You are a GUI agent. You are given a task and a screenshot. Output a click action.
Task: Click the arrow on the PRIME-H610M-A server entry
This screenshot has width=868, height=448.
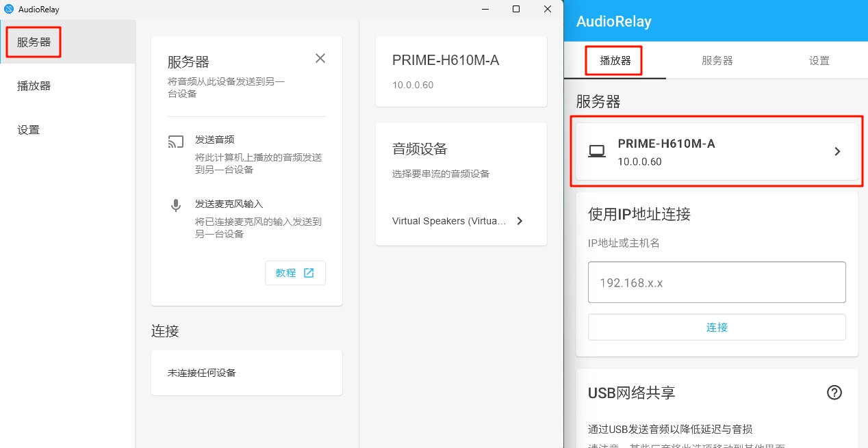click(x=837, y=152)
